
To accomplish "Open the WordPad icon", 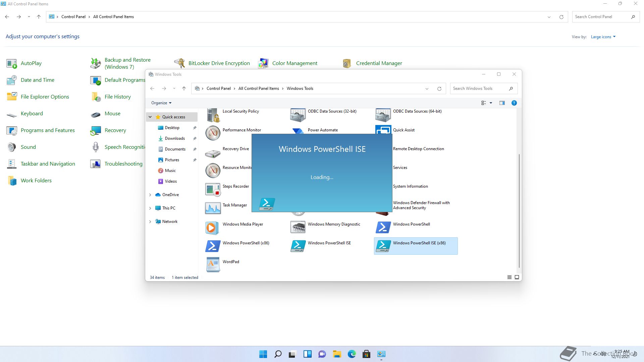I will pos(213,265).
